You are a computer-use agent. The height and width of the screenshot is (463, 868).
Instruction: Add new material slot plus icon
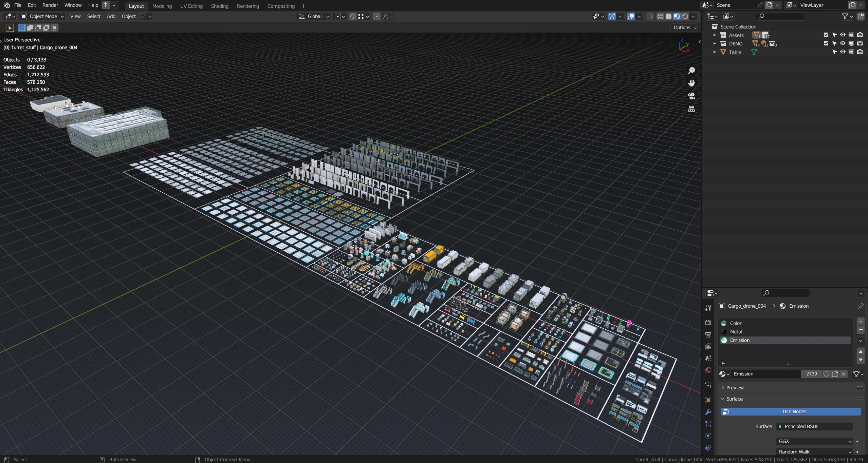click(861, 321)
